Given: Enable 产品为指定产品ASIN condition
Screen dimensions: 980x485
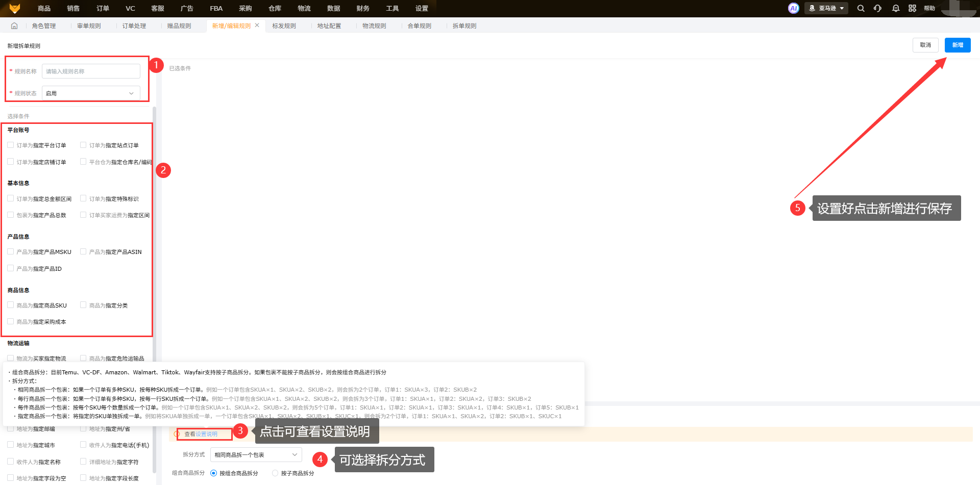Looking at the screenshot, I should [x=83, y=251].
